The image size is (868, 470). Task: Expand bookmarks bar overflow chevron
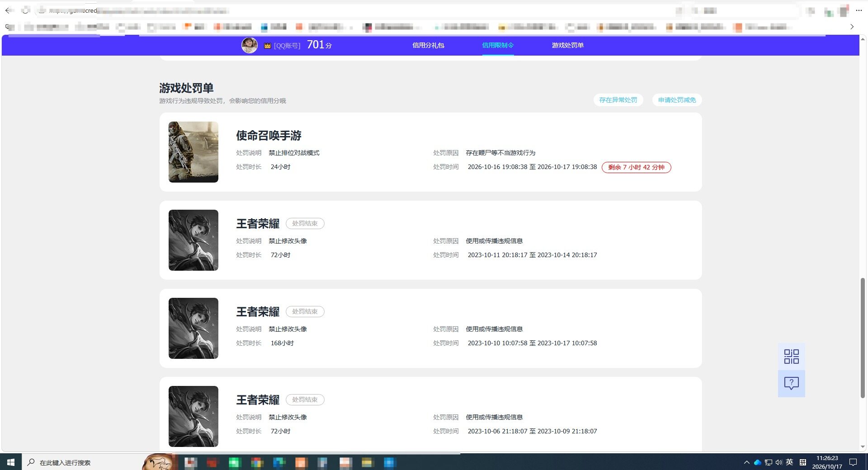click(x=852, y=27)
